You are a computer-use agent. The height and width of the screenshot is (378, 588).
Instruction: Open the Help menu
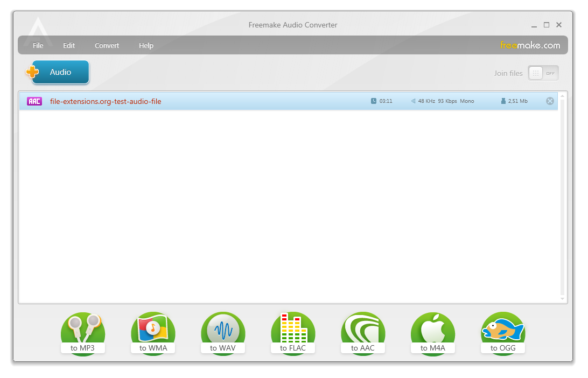[146, 45]
